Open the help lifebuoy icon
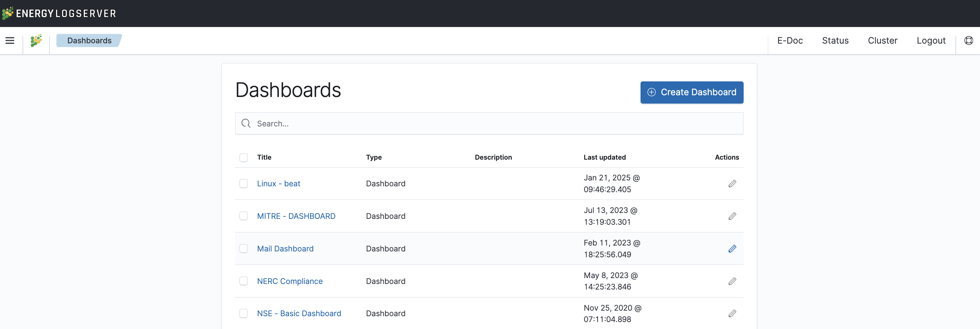980x329 pixels. pos(968,41)
